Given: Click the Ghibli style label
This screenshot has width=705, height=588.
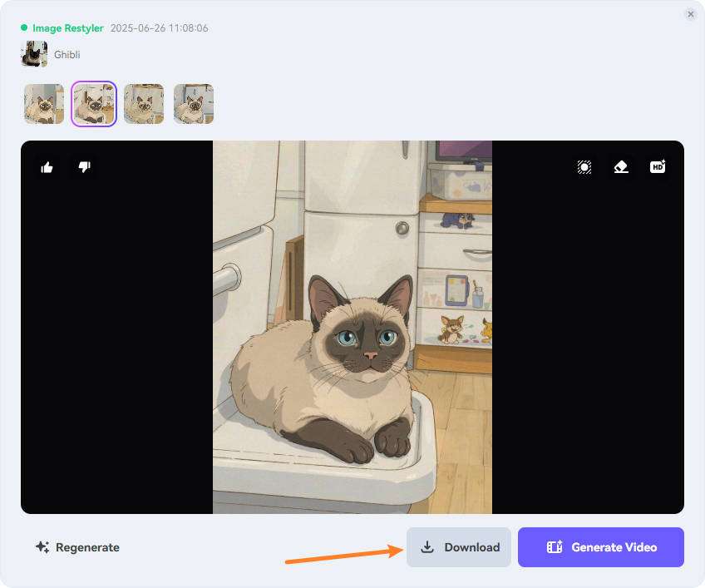Looking at the screenshot, I should [x=67, y=55].
